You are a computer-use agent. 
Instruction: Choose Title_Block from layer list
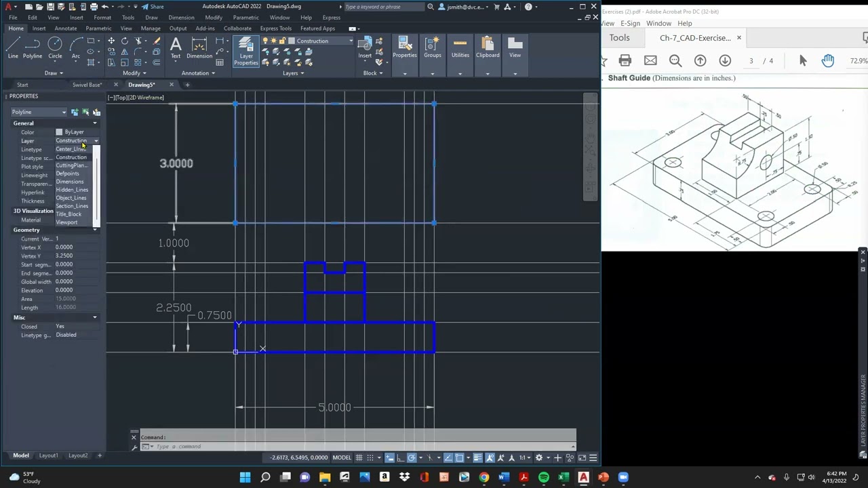point(68,214)
